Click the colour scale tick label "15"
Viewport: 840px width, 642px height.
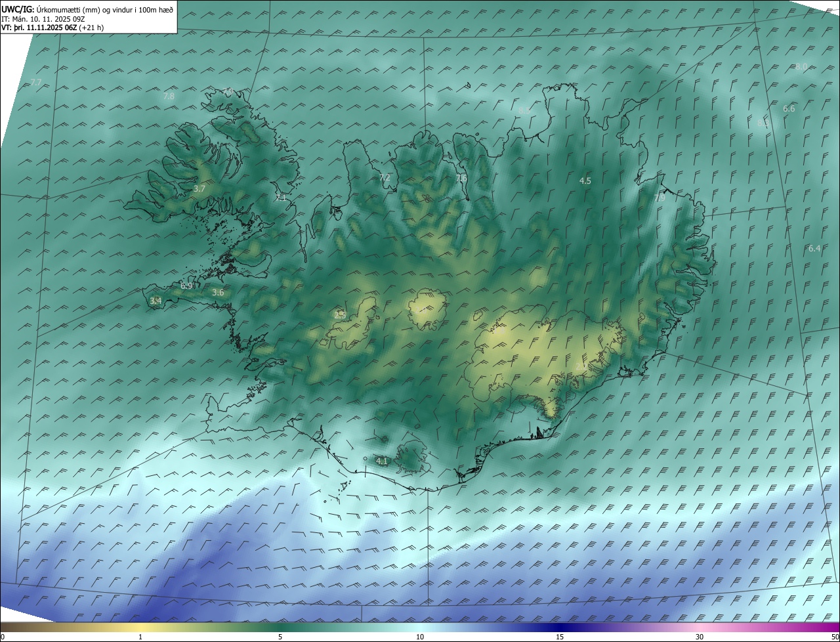560,637
